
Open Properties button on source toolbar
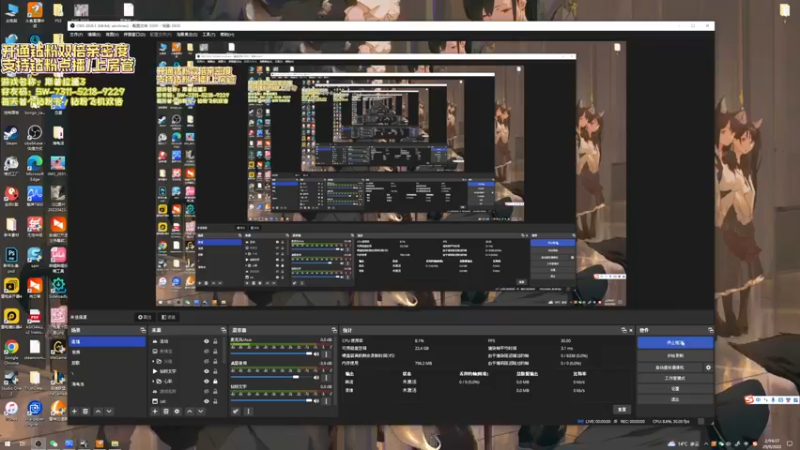[144, 317]
